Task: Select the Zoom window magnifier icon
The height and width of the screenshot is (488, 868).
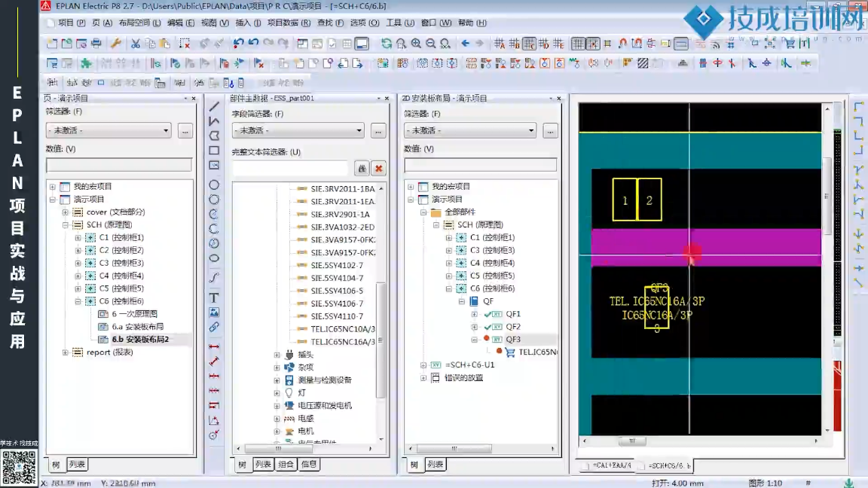Action: pos(402,43)
